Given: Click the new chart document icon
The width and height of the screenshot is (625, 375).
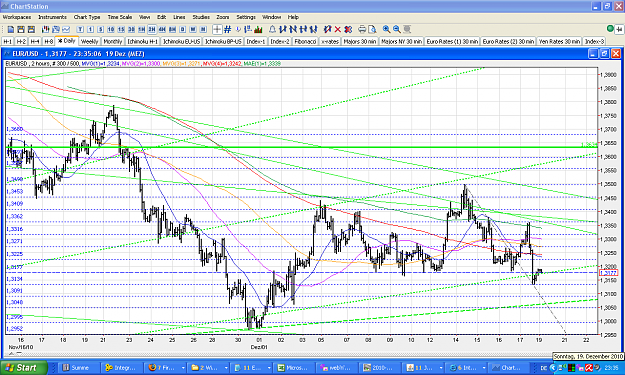Looking at the screenshot, I should tap(11, 29).
